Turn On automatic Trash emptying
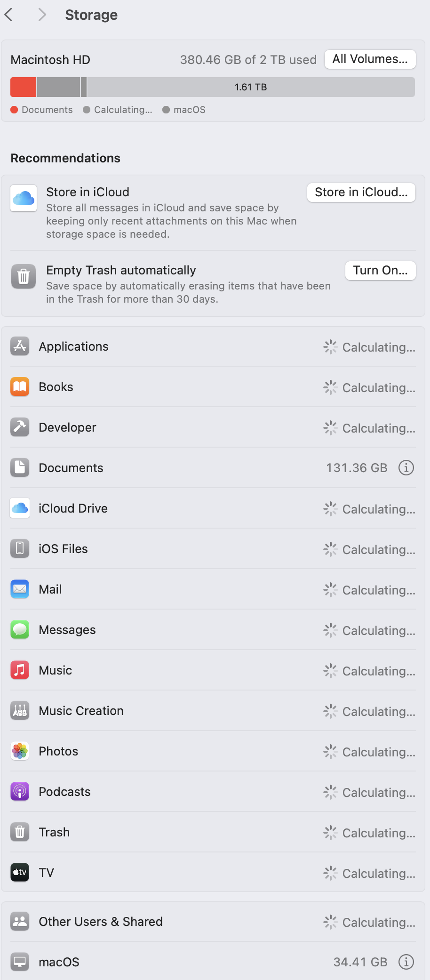Screen dimensions: 430x980 coord(381,271)
